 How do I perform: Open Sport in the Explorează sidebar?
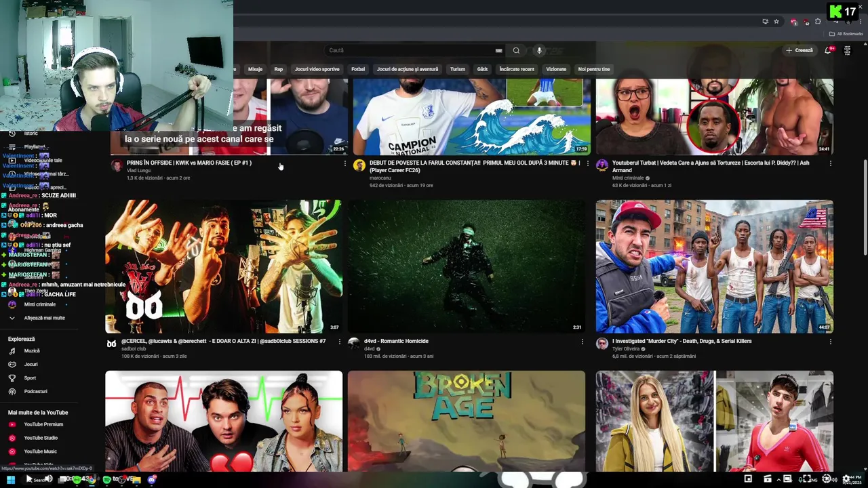pos(30,378)
